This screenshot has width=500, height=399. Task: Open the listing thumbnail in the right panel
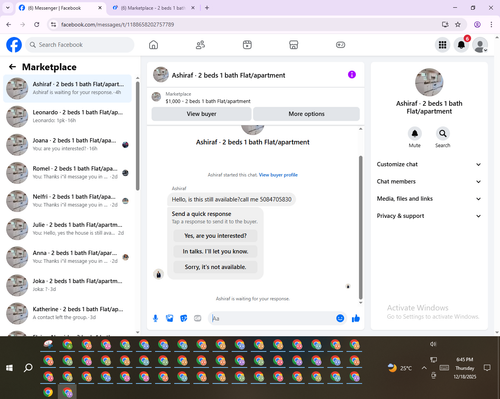coord(429,82)
